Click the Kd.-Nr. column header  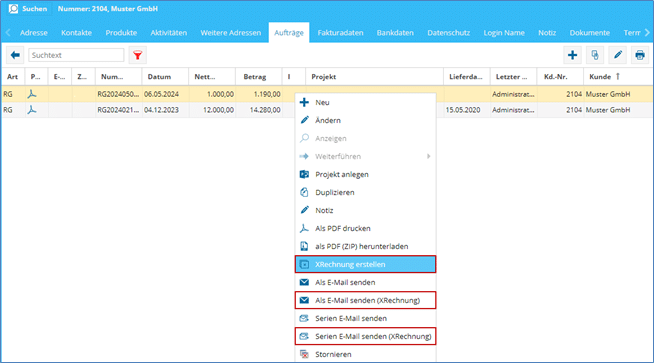[x=560, y=77]
